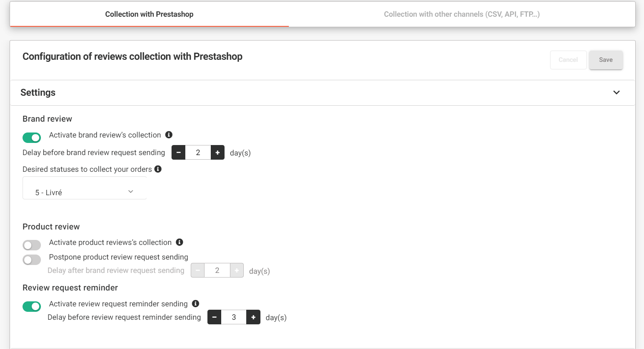Click the Cancel button
The height and width of the screenshot is (349, 644).
pos(568,60)
